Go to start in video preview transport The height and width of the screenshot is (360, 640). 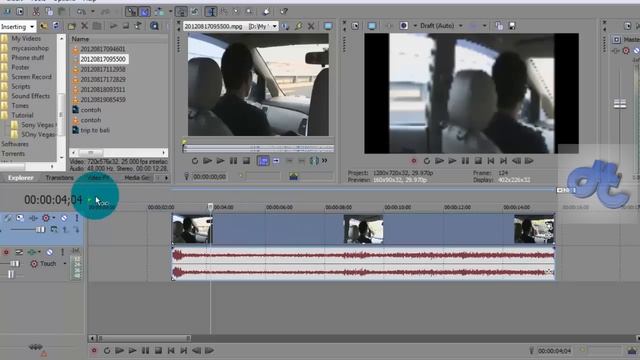point(491,161)
